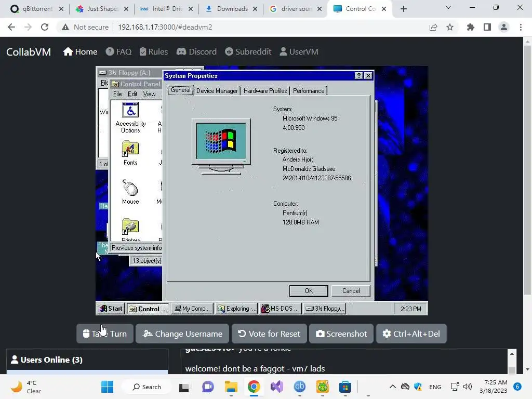The height and width of the screenshot is (399, 532).
Task: Open the Chrome profile icon
Action: tap(504, 27)
